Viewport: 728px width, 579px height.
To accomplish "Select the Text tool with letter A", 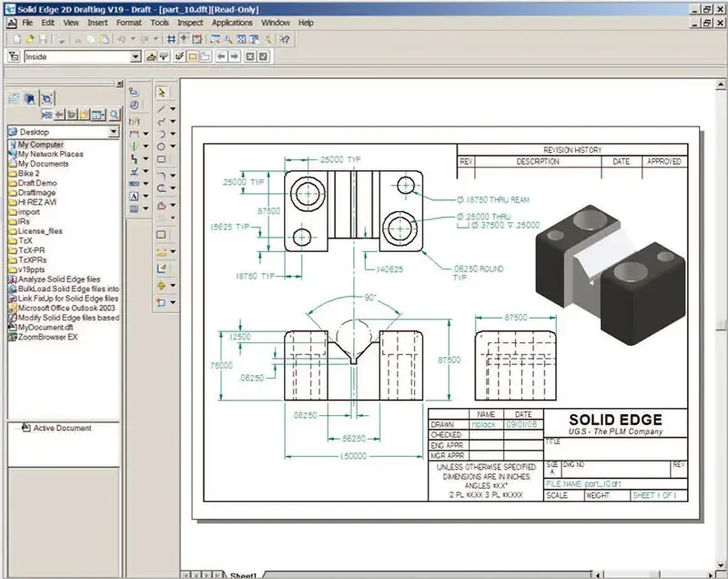I will tap(134, 197).
